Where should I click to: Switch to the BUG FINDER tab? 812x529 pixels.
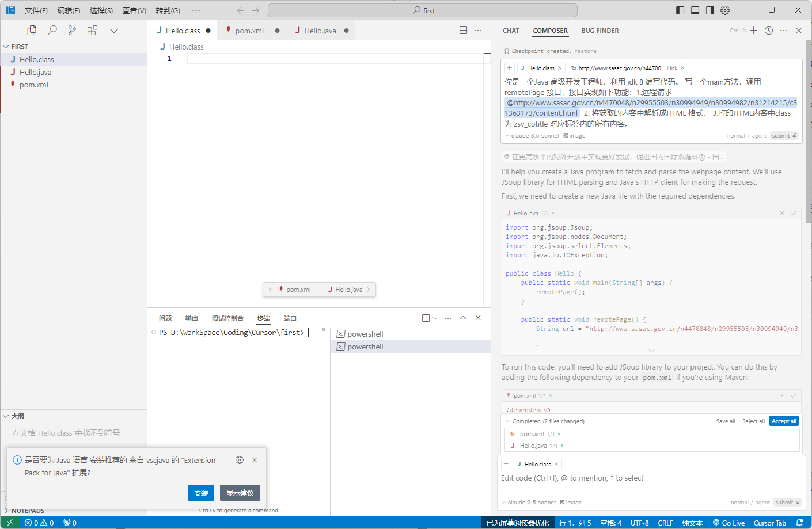[x=600, y=31]
